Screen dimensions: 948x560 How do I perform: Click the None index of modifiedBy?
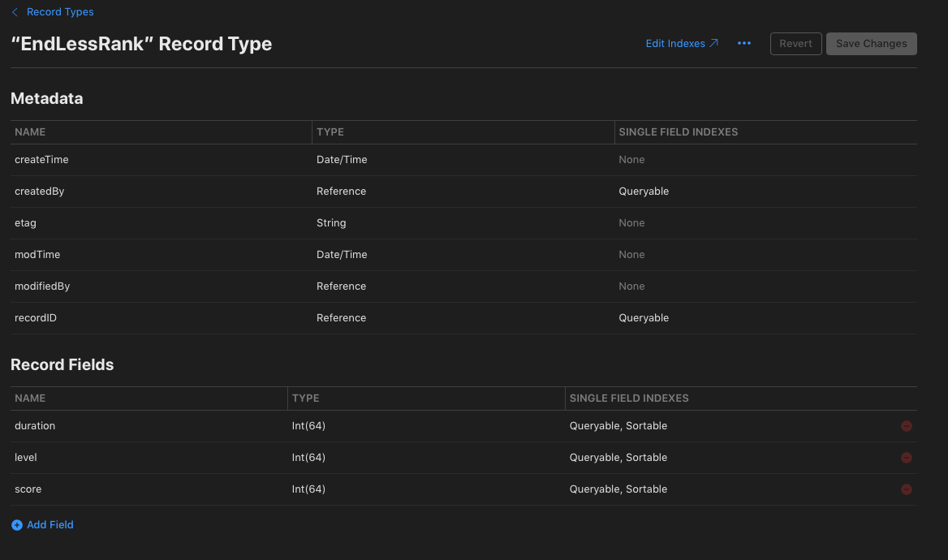631,286
